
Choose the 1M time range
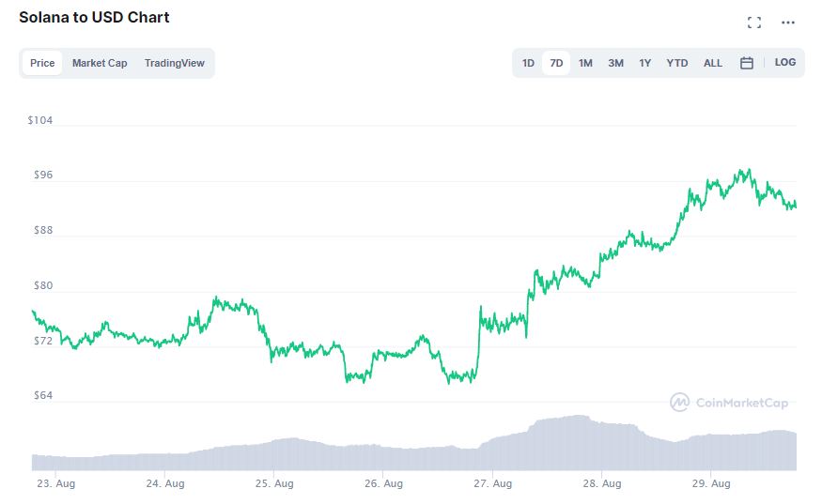pyautogui.click(x=585, y=63)
